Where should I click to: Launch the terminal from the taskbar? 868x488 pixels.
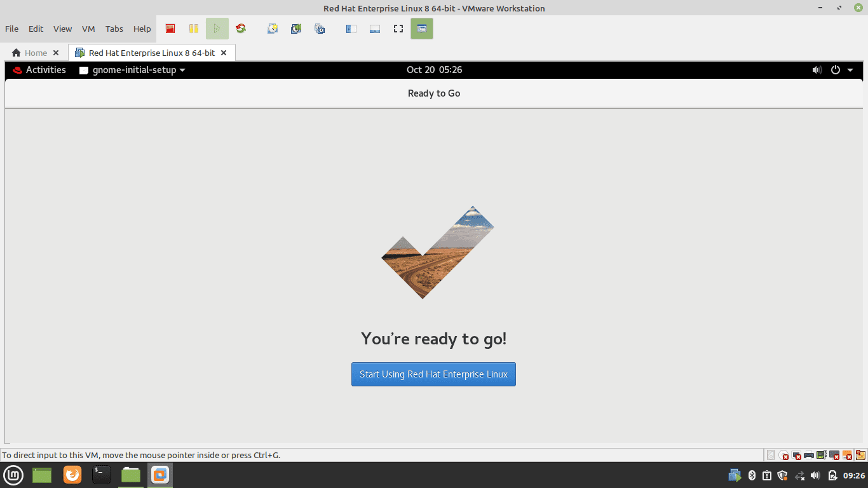pos(102,475)
